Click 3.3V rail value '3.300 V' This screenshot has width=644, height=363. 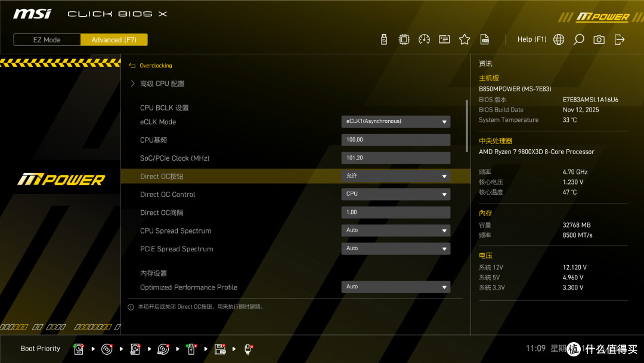click(573, 288)
